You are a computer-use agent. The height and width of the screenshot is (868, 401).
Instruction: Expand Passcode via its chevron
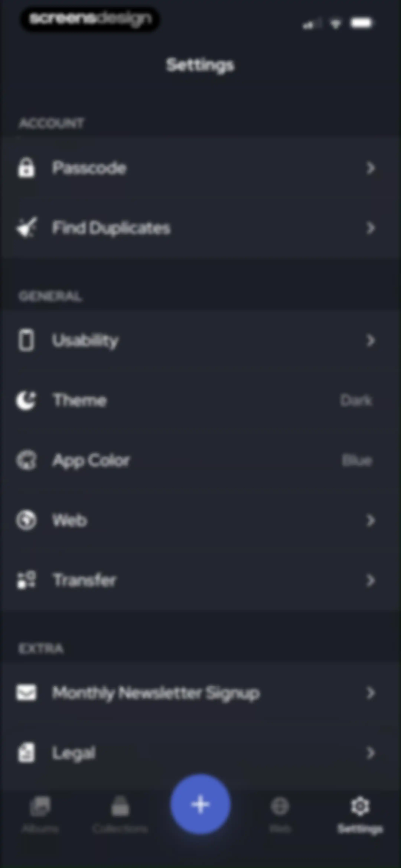point(370,167)
